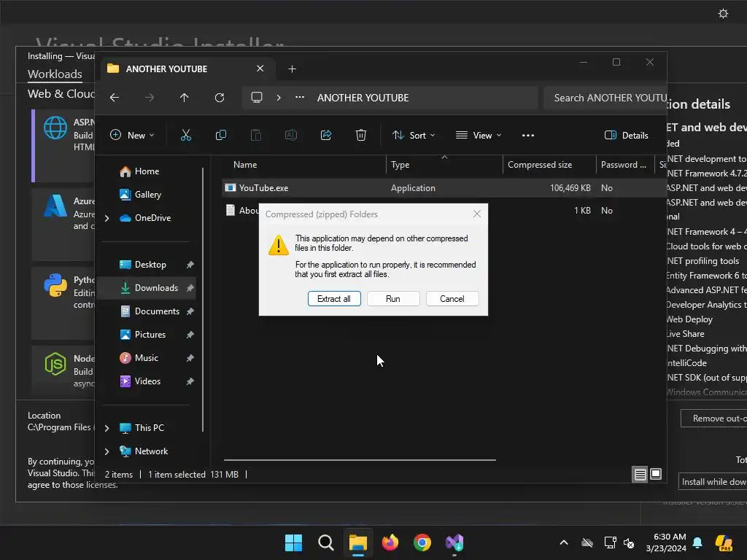The height and width of the screenshot is (560, 747).
Task: Sort by the Name column header
Action: pos(305,165)
